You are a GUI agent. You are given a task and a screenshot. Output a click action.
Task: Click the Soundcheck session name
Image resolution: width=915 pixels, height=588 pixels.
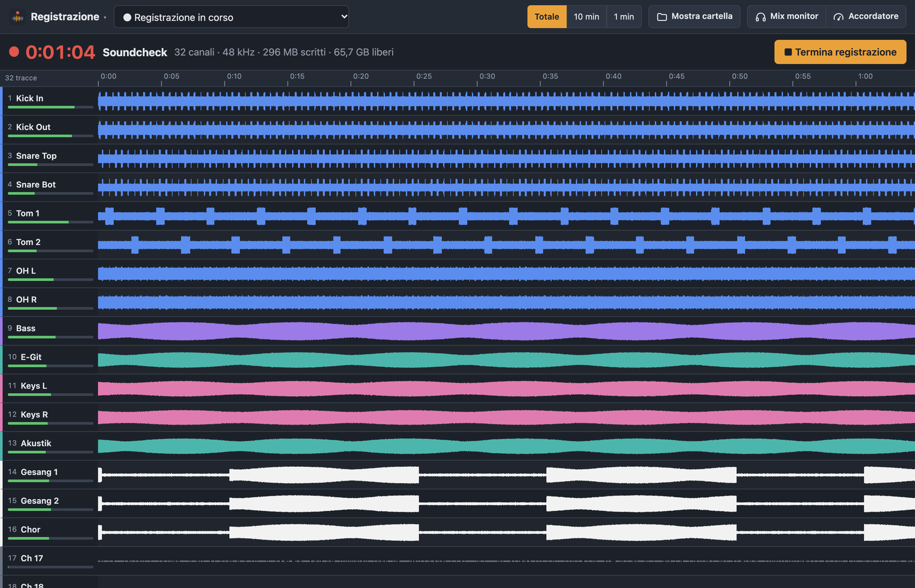coord(135,52)
